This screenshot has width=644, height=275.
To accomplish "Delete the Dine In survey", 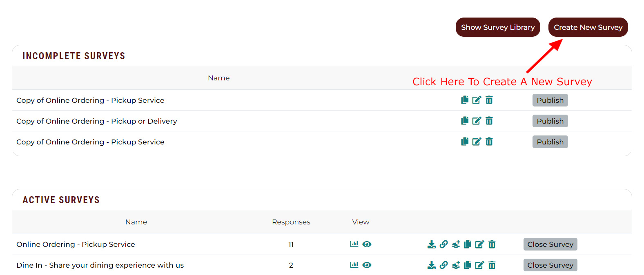I will click(492, 265).
